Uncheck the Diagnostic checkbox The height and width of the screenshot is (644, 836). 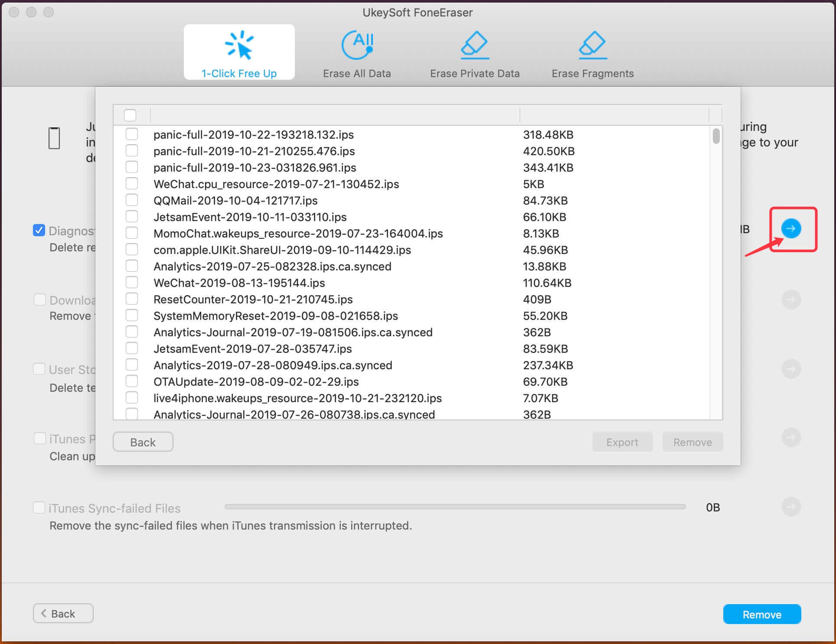click(39, 230)
